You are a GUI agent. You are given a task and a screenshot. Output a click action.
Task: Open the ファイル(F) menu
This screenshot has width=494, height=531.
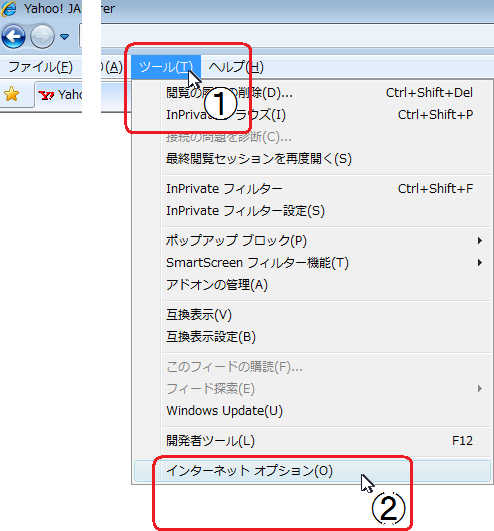coord(40,67)
